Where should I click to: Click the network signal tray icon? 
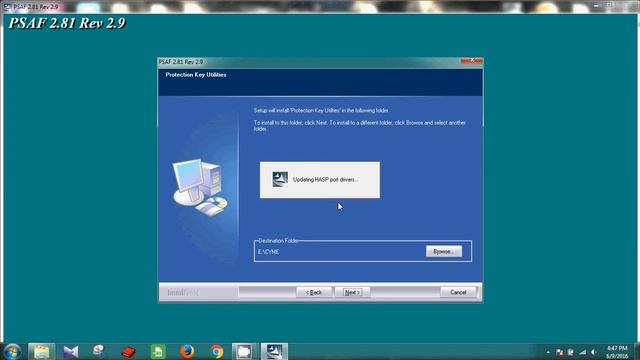582,352
